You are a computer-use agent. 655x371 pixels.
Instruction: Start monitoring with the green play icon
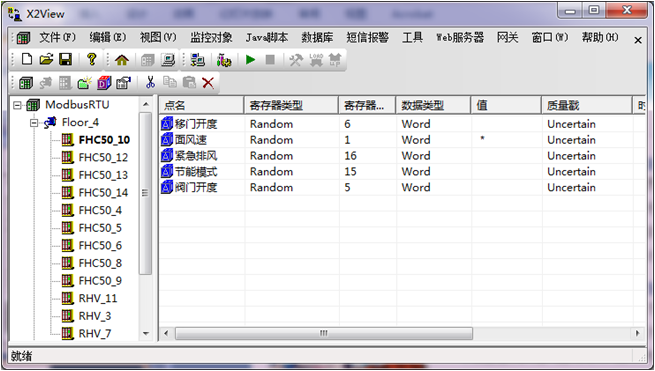[251, 60]
